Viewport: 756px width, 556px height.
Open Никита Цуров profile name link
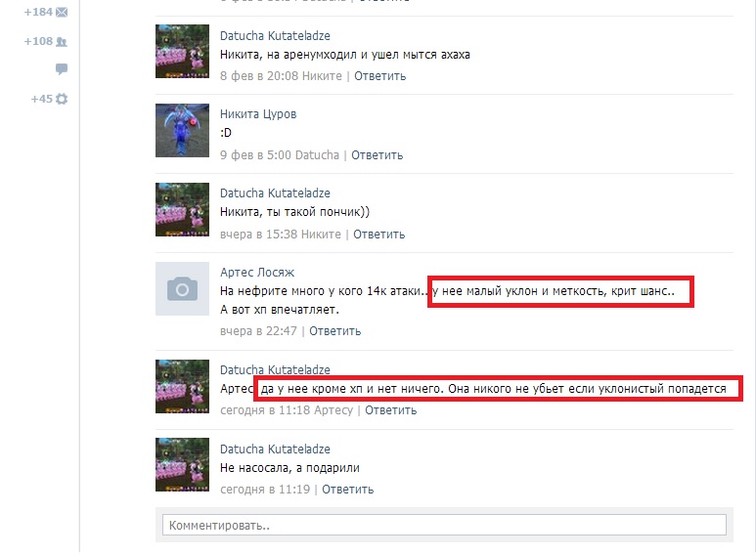pyautogui.click(x=258, y=114)
